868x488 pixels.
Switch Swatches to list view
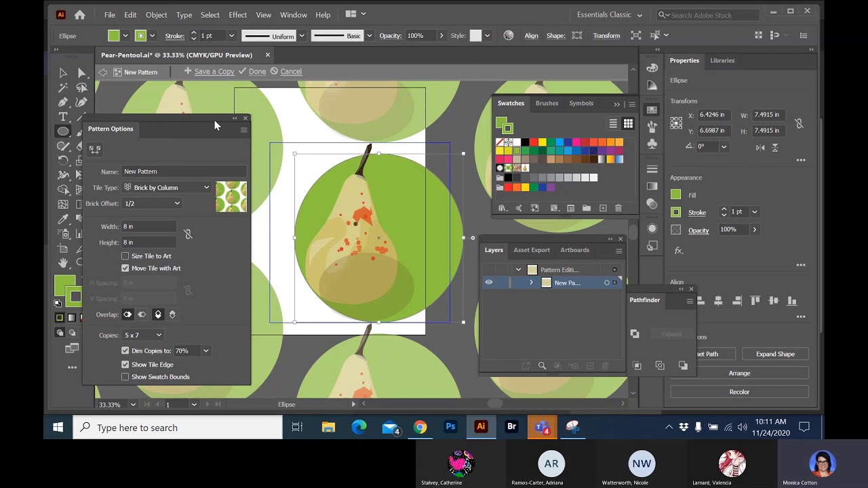pos(613,123)
